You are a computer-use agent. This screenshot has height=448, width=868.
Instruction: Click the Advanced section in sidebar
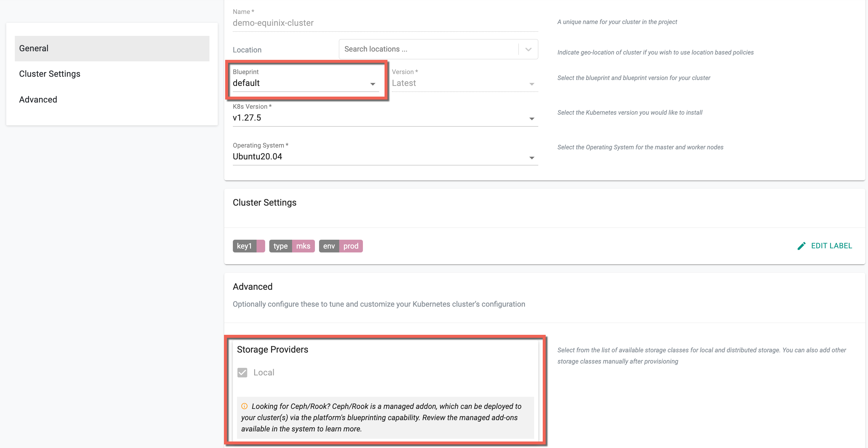[x=38, y=99]
